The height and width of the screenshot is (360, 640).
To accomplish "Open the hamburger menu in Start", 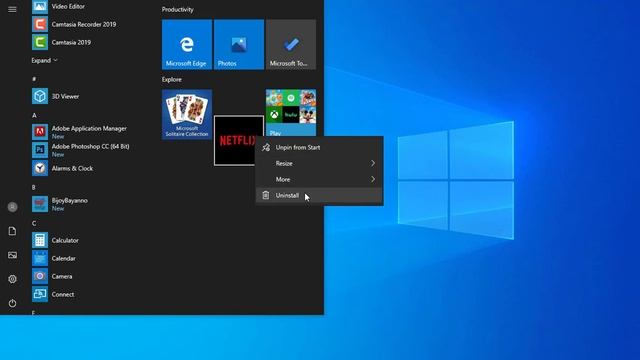I will tap(12, 9).
